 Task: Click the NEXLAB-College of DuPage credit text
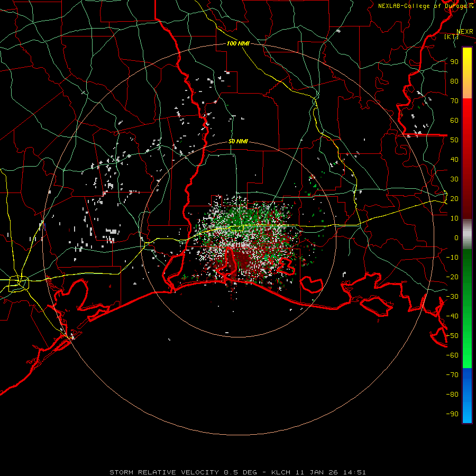(x=426, y=6)
